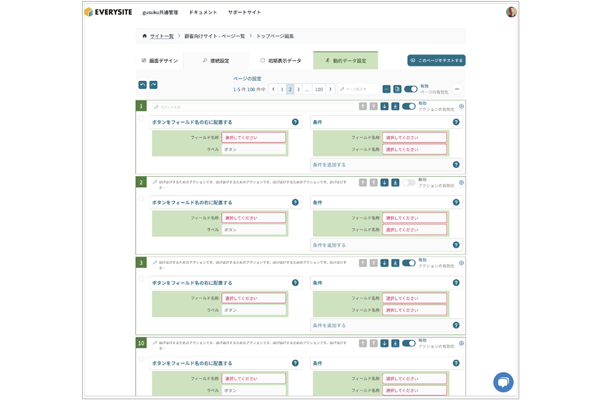Click the user profile avatar

tap(511, 12)
